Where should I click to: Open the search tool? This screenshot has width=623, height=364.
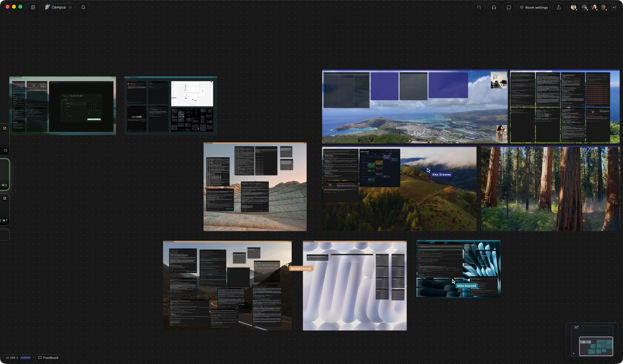pyautogui.click(x=83, y=7)
